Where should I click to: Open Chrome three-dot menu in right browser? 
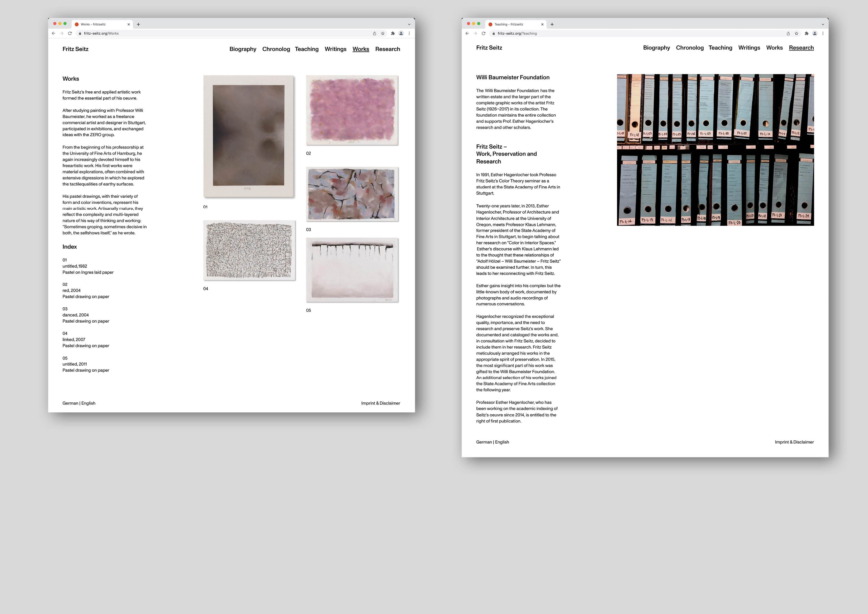click(x=823, y=33)
